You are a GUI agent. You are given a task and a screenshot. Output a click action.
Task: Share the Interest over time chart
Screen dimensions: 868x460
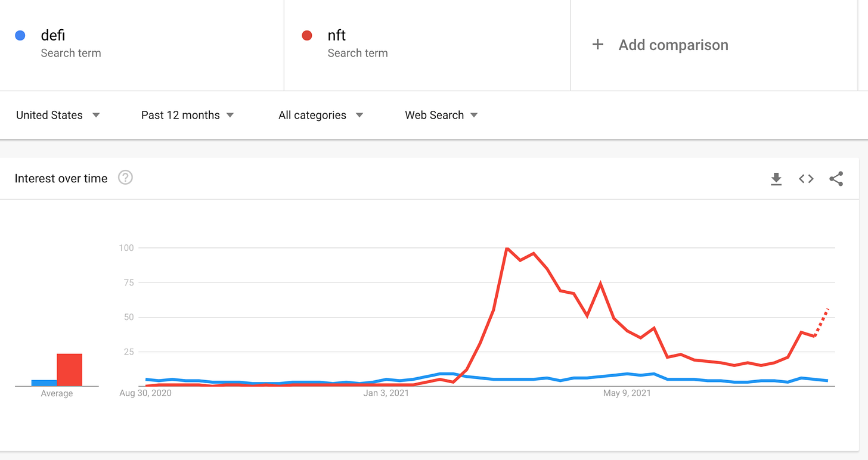point(836,179)
